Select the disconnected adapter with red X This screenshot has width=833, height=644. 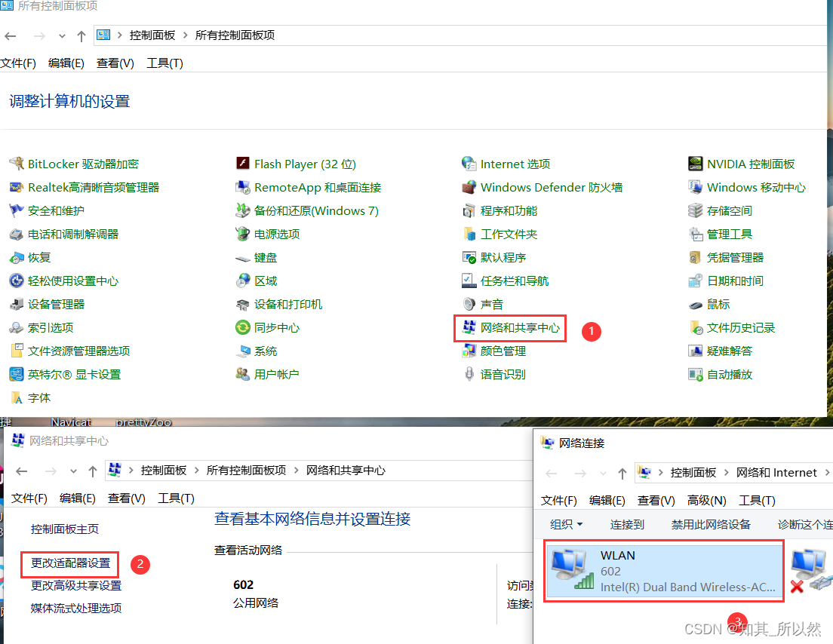click(810, 572)
